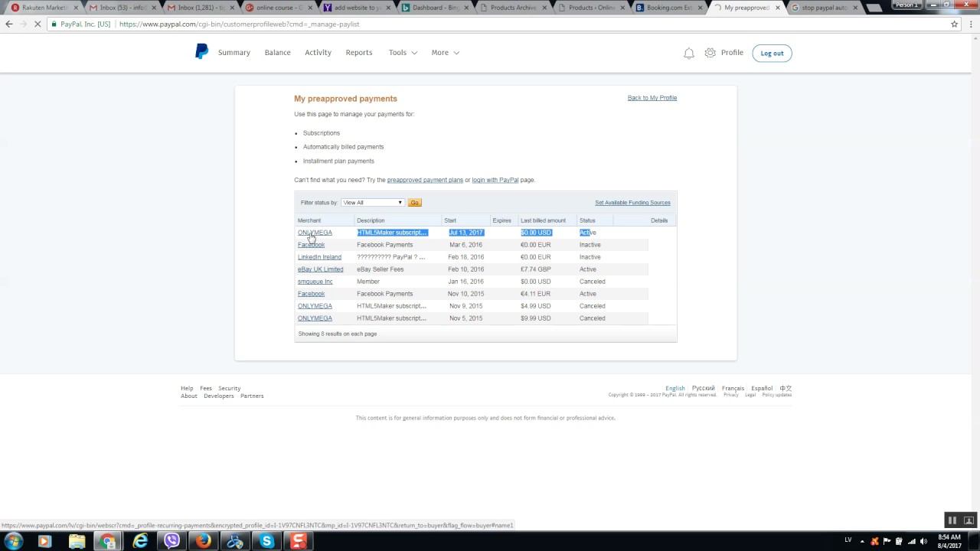
Task: Stop page loading with the X button
Action: (38, 24)
